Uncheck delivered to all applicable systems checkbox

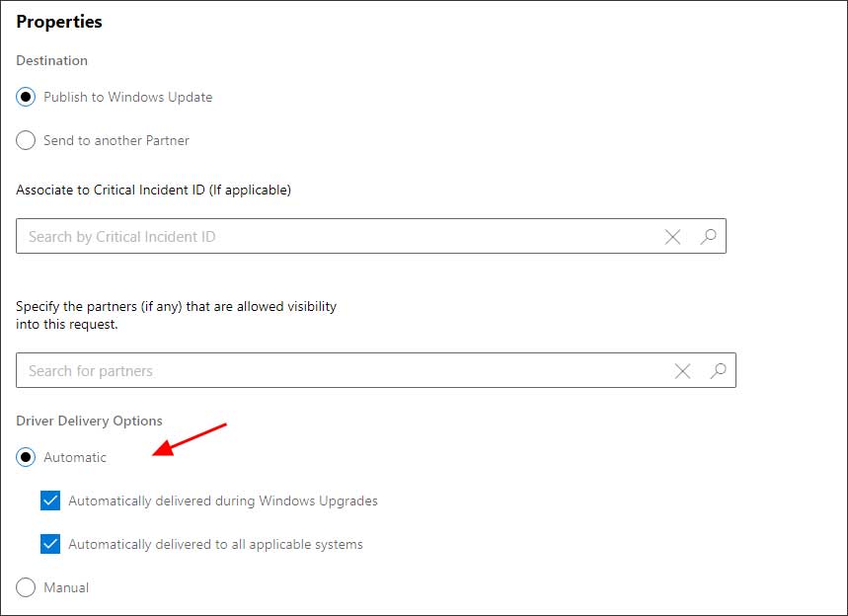tap(50, 545)
